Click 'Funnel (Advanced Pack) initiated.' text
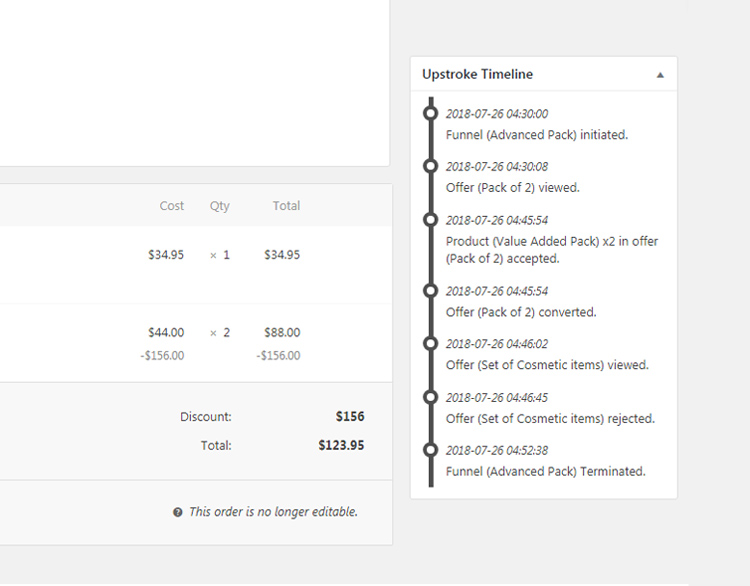Image resolution: width=750 pixels, height=586 pixels. click(x=537, y=135)
